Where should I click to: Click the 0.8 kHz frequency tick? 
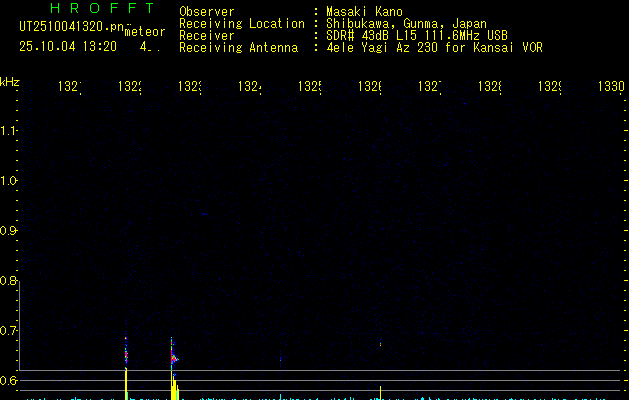pyautogui.click(x=10, y=281)
